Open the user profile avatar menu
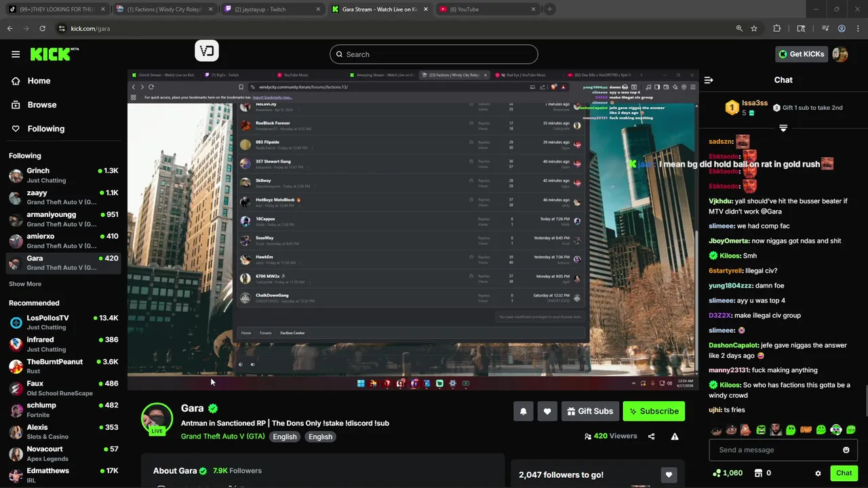This screenshot has width=868, height=488. [x=840, y=54]
